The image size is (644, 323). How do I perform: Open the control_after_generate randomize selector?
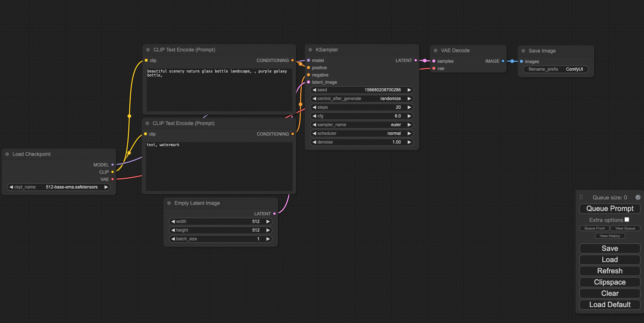pos(362,99)
